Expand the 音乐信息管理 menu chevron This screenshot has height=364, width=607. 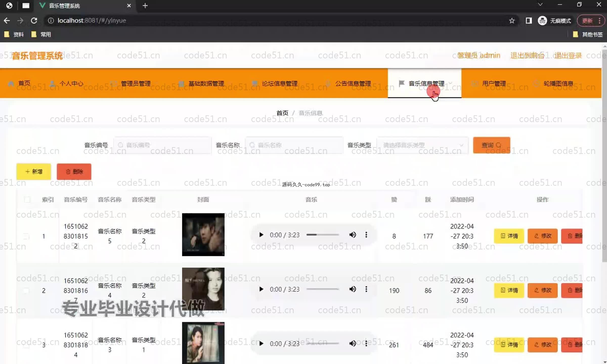[x=450, y=83]
